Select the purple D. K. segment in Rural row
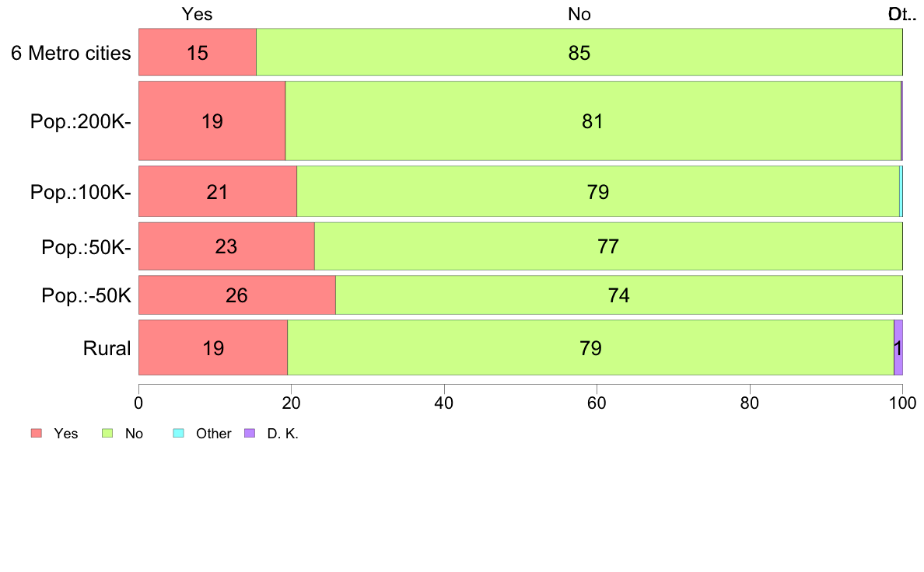Image resolution: width=924 pixels, height=572 pixels. [x=898, y=347]
